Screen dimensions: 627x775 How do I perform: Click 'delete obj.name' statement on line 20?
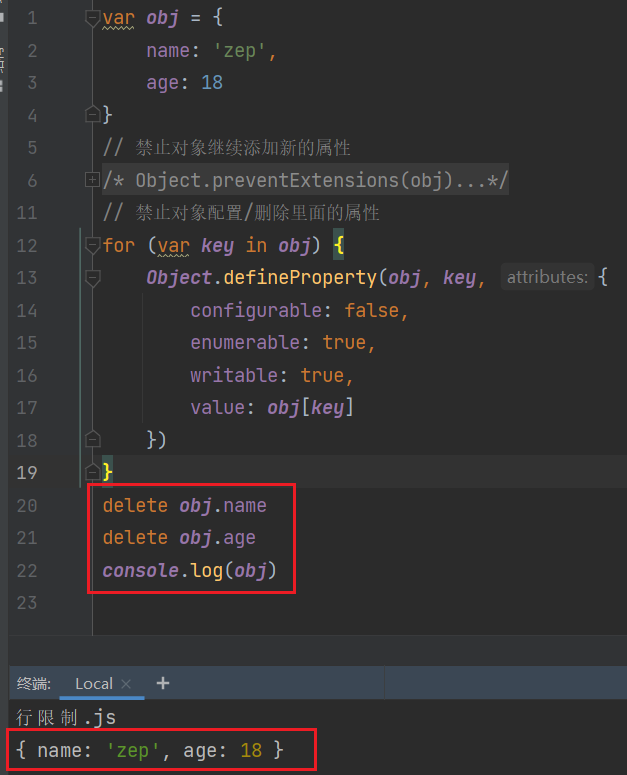(x=185, y=506)
